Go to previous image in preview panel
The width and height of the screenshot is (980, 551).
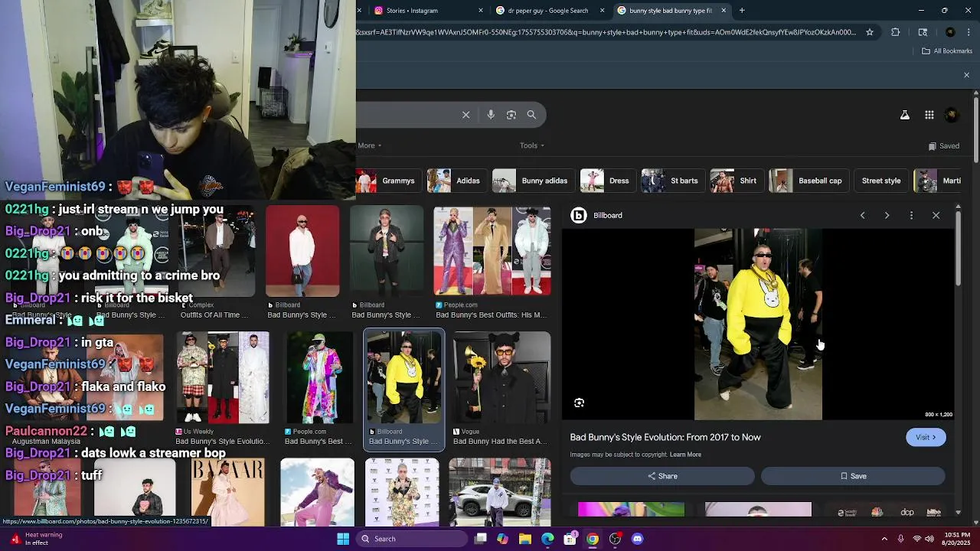pyautogui.click(x=862, y=215)
